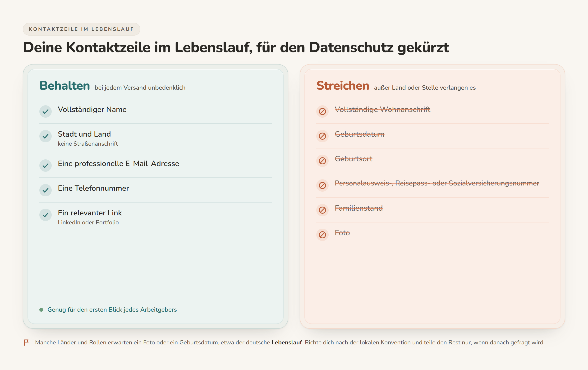Click the Genug für den ersten Blick note
Screen dimensions: 588x370
(x=112, y=310)
